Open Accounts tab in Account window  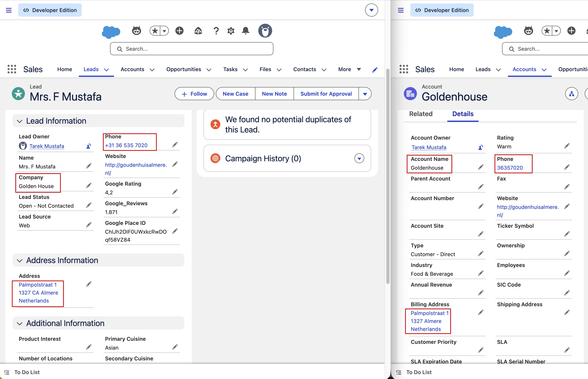(x=524, y=69)
